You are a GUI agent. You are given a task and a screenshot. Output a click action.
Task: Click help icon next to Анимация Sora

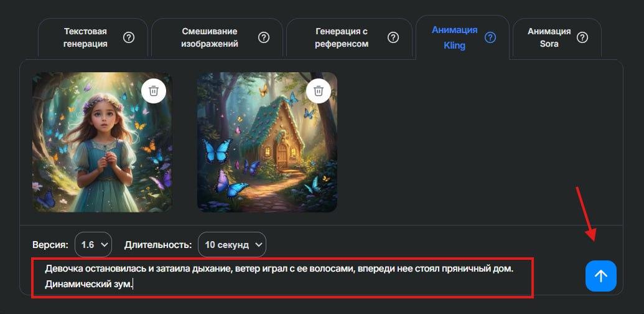pyautogui.click(x=582, y=38)
